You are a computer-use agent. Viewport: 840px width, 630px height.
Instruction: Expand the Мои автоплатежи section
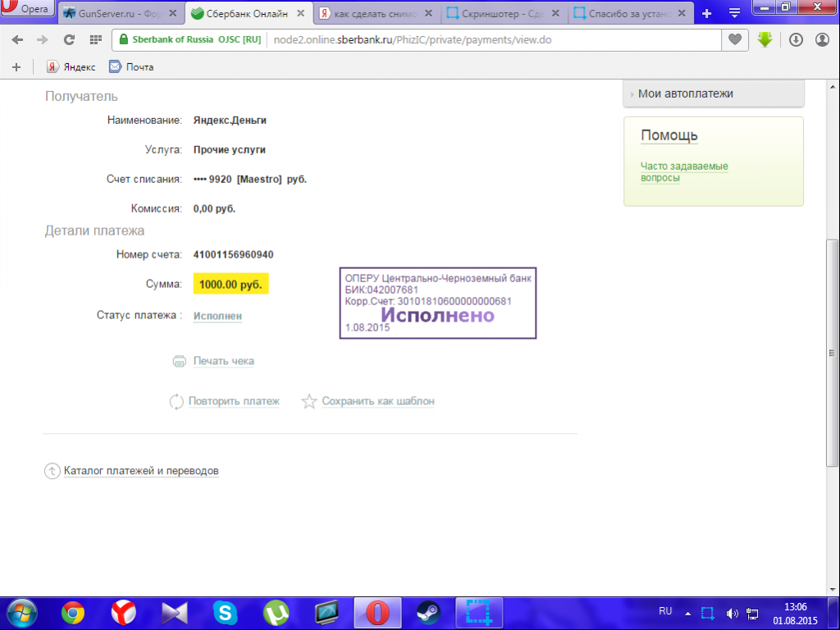pos(685,94)
